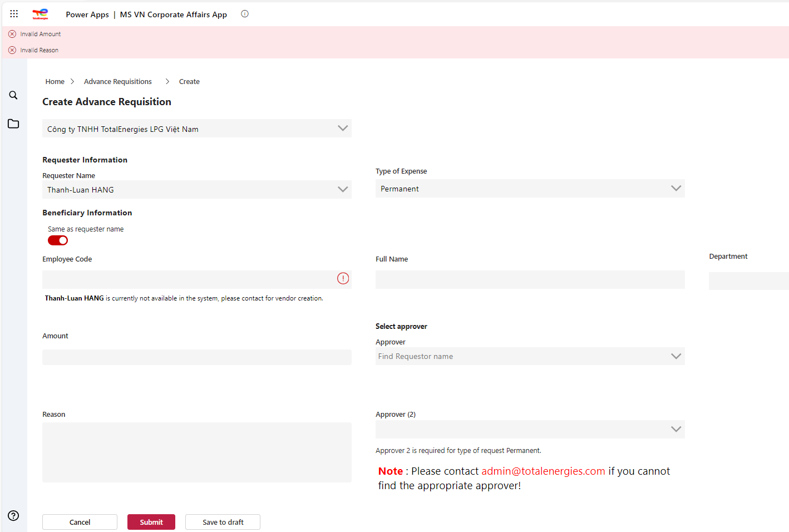Click the Employee Code warning icon
The image size is (789, 532).
coord(343,278)
